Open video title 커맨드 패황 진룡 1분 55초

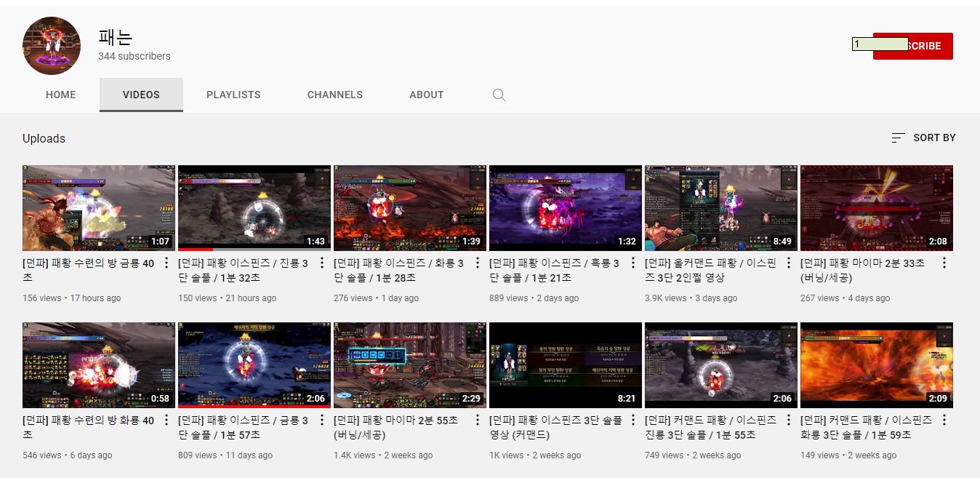711,428
